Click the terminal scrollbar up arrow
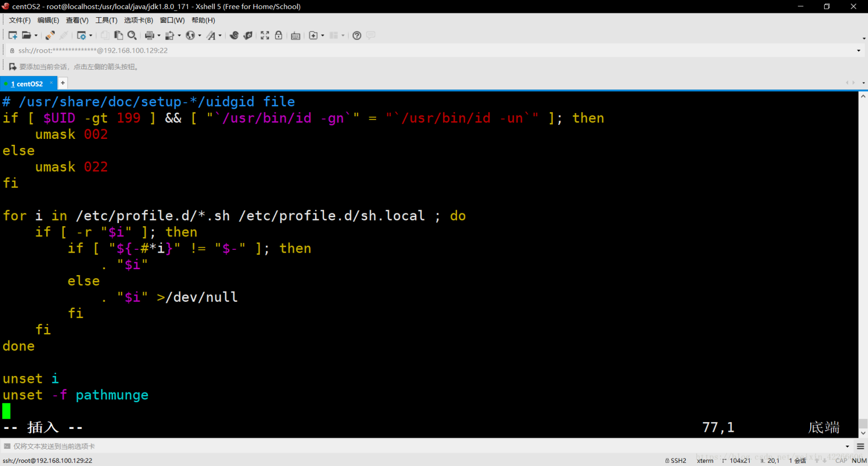Image resolution: width=868 pixels, height=466 pixels. 863,97
